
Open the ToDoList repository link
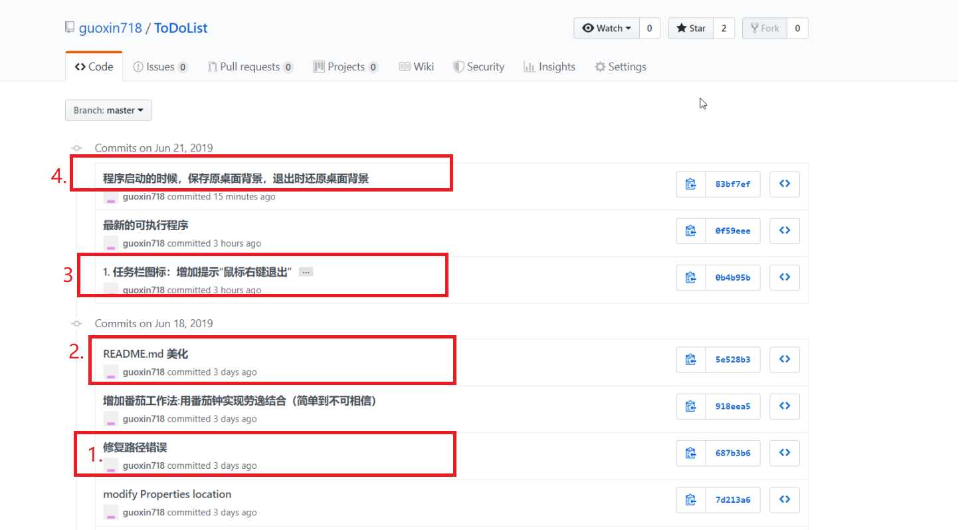click(x=181, y=29)
